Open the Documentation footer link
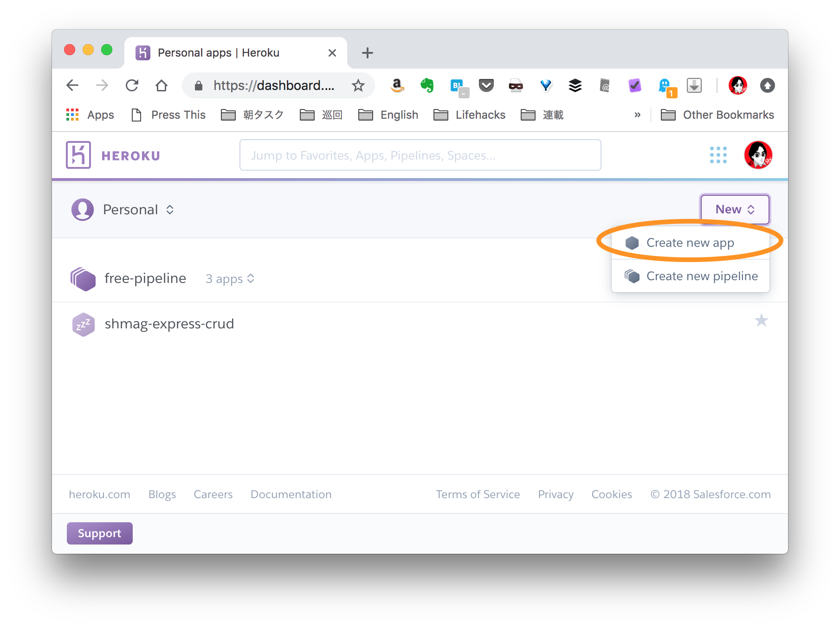The height and width of the screenshot is (628, 840). [x=291, y=494]
